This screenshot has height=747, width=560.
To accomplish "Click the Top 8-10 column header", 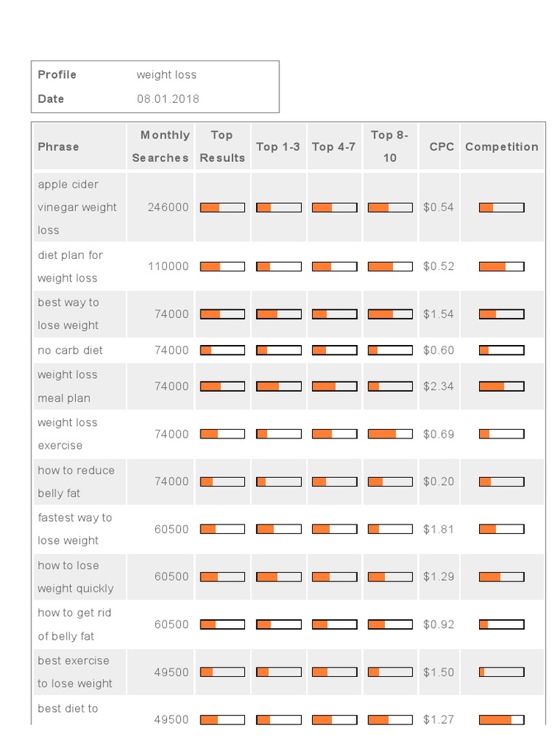I will coord(390,146).
